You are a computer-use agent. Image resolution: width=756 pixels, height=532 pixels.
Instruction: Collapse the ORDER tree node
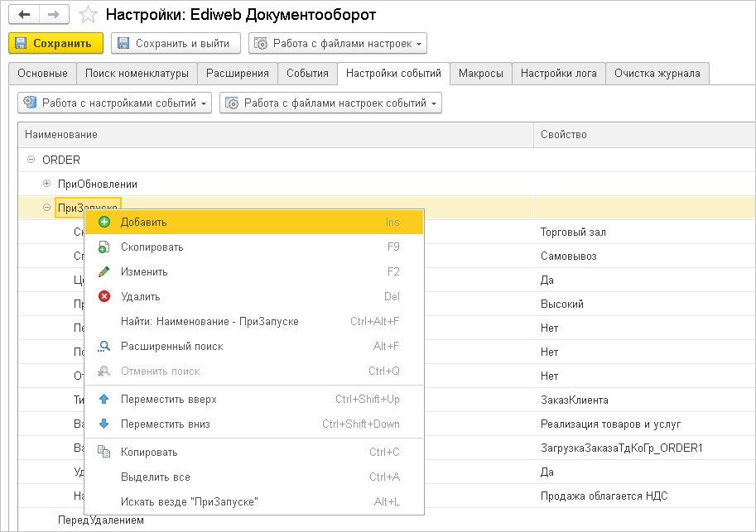31,160
